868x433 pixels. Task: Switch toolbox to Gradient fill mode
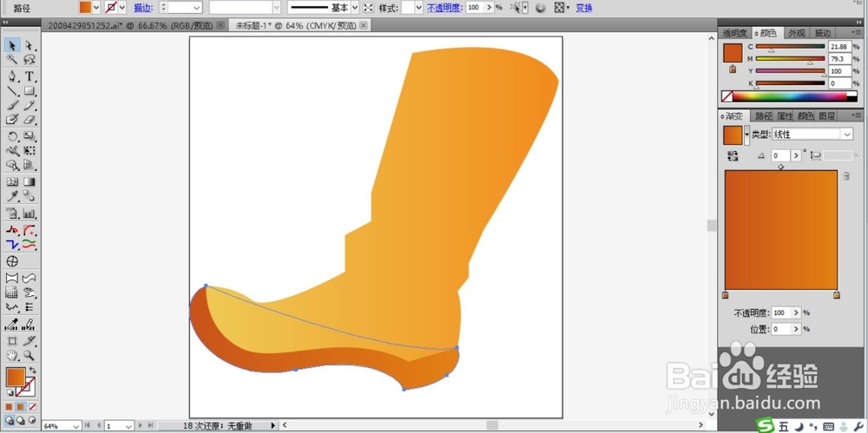click(x=21, y=407)
